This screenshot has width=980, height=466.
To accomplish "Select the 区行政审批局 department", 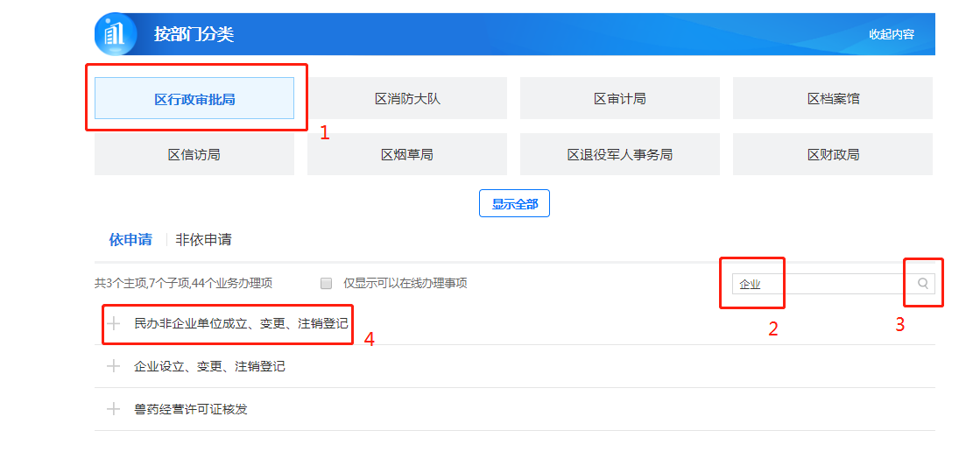I will point(194,99).
